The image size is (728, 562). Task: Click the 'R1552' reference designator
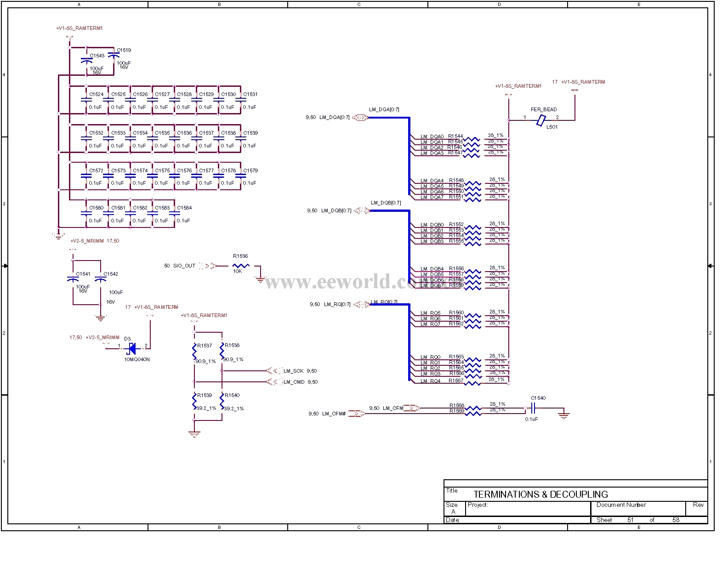tap(456, 224)
